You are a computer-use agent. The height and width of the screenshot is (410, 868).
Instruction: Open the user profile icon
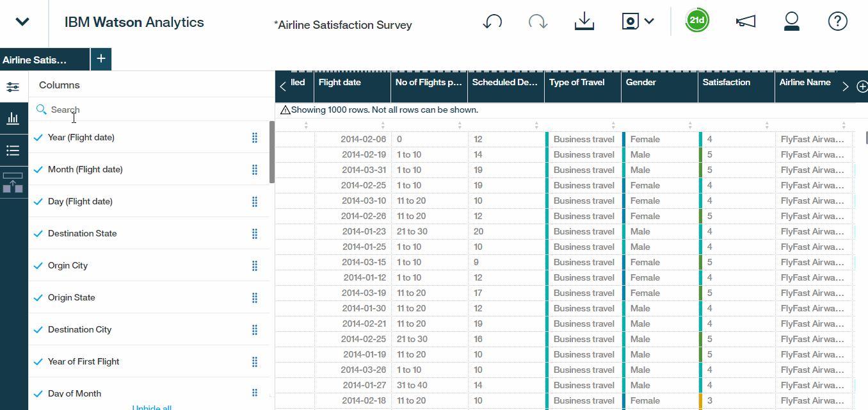[x=792, y=21]
